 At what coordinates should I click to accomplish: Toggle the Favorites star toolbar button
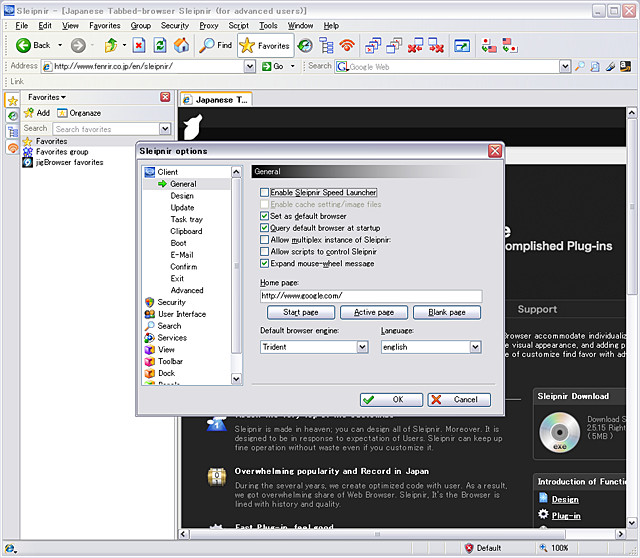point(264,45)
